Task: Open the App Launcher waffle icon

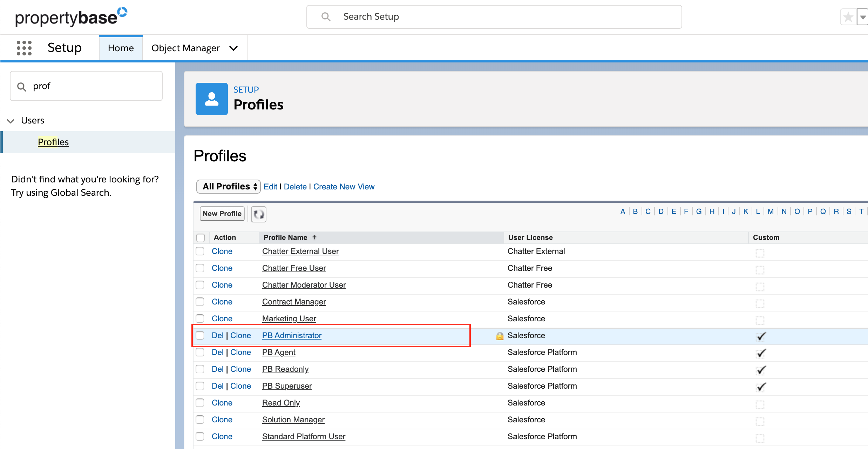Action: coord(24,48)
